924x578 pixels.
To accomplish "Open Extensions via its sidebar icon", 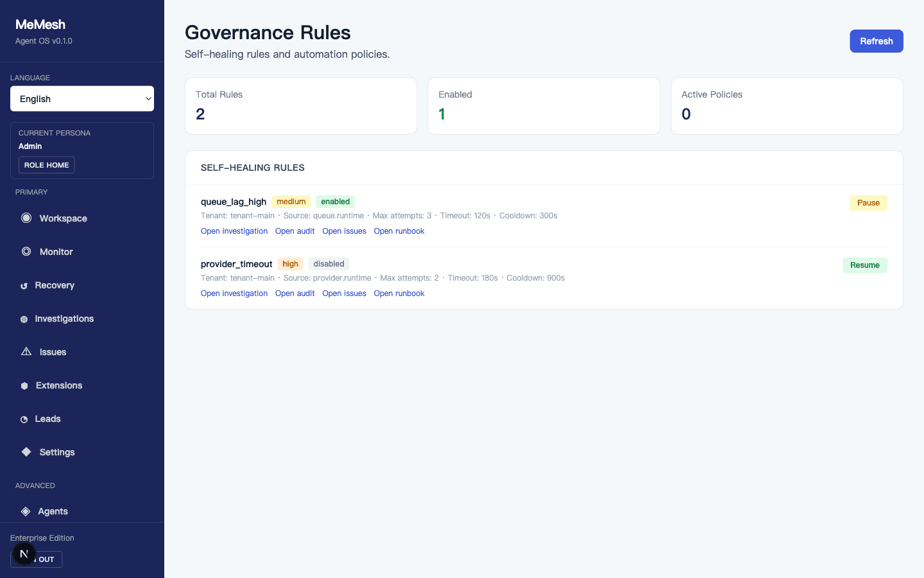I will pos(24,385).
